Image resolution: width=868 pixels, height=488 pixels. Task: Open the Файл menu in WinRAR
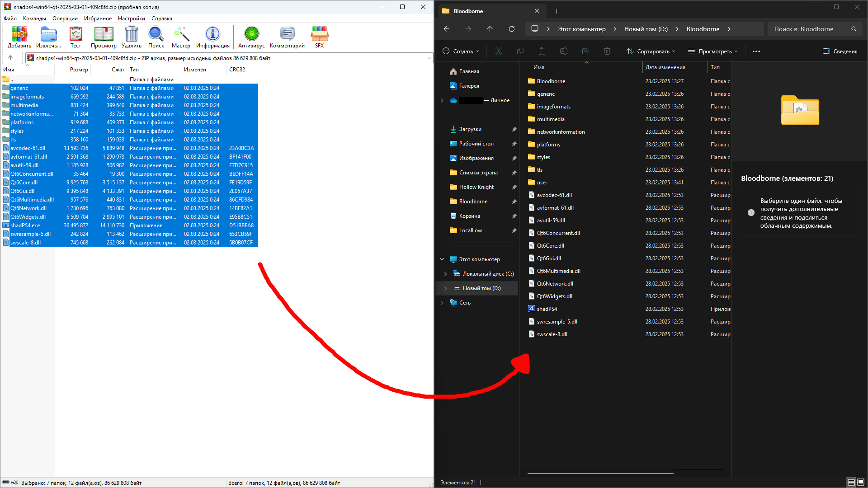tap(10, 19)
